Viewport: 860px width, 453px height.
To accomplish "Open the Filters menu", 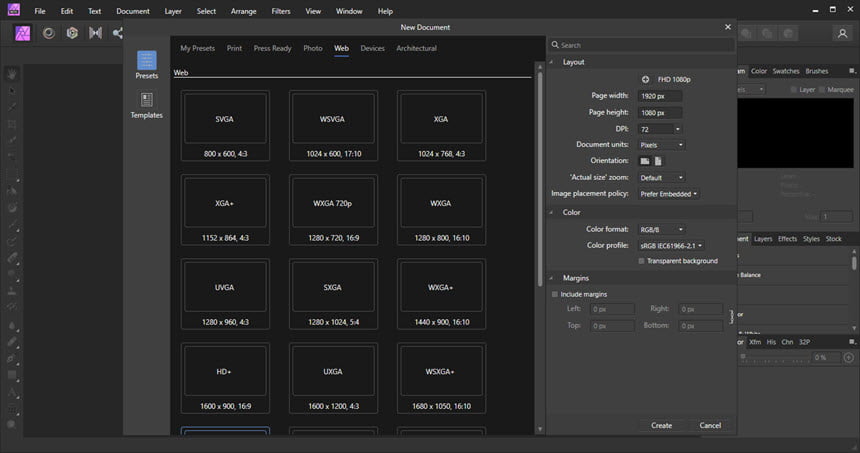I will (281, 11).
